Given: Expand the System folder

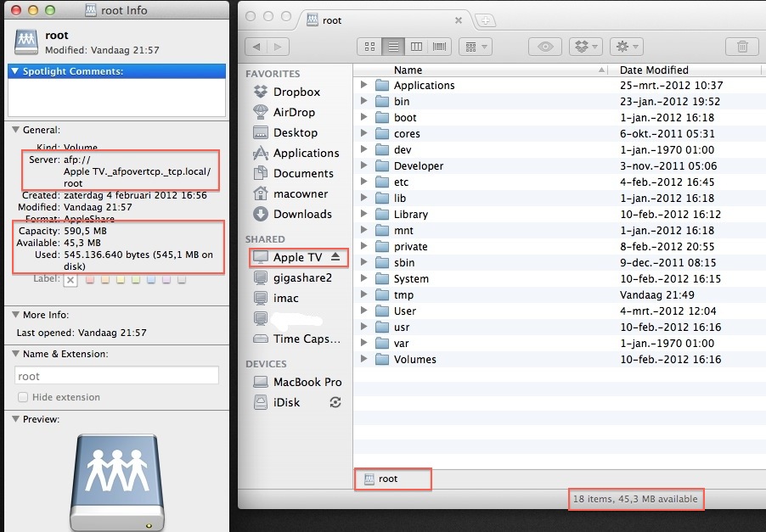Looking at the screenshot, I should (363, 278).
